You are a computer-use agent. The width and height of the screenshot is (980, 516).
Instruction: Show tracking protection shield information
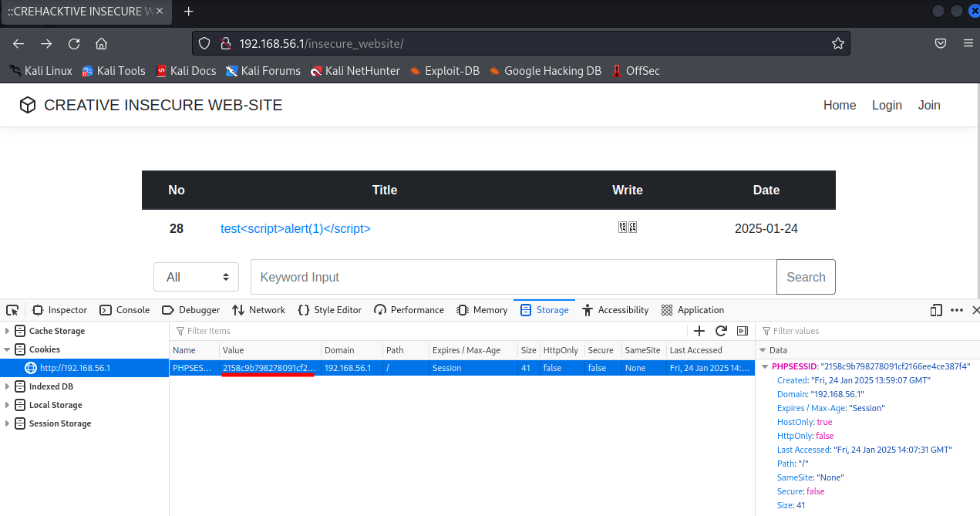click(204, 44)
